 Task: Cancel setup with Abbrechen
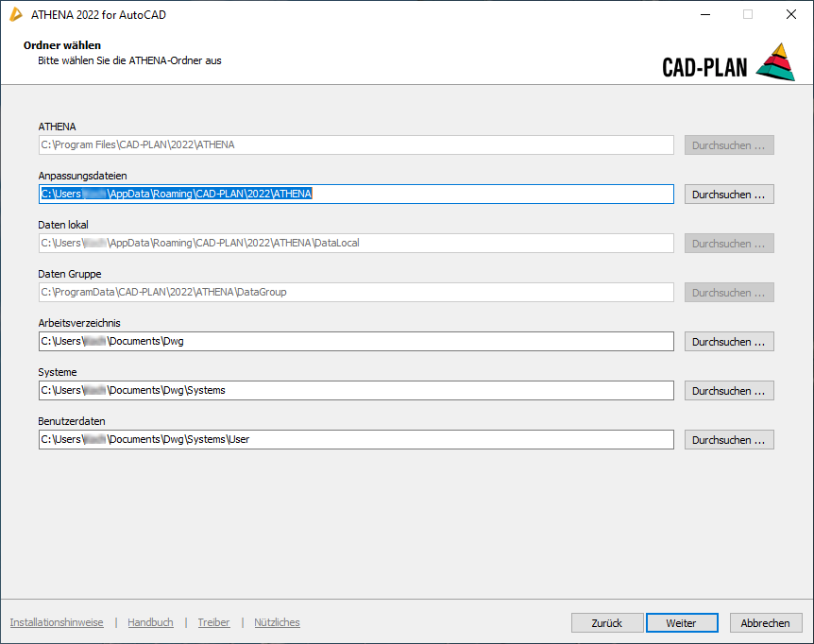[765, 623]
